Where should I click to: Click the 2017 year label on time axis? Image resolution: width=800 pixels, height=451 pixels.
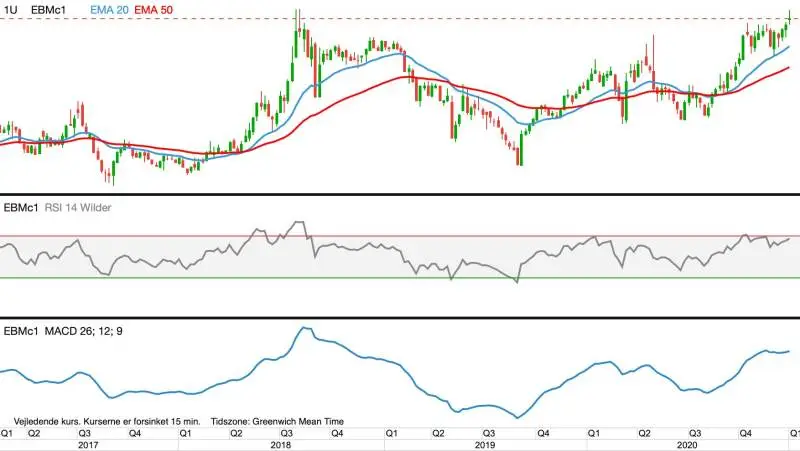pos(88,445)
